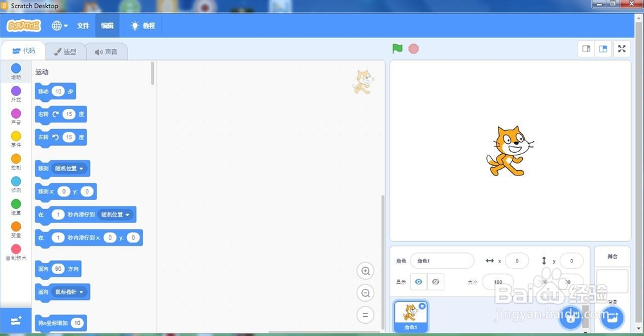Viewport: 644px width, 336px height.
Task: Show the sprite with eye icon
Action: [x=419, y=282]
